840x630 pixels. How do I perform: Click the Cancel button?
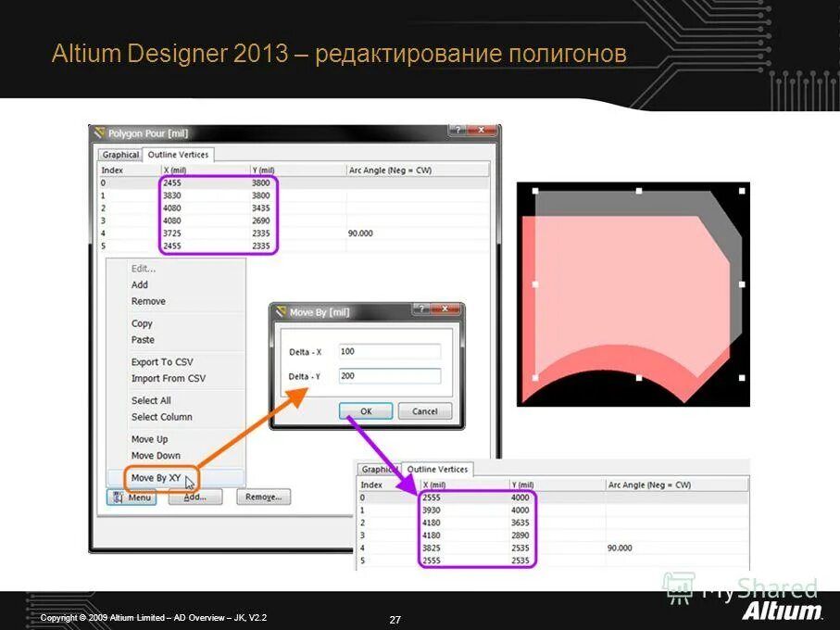(425, 410)
